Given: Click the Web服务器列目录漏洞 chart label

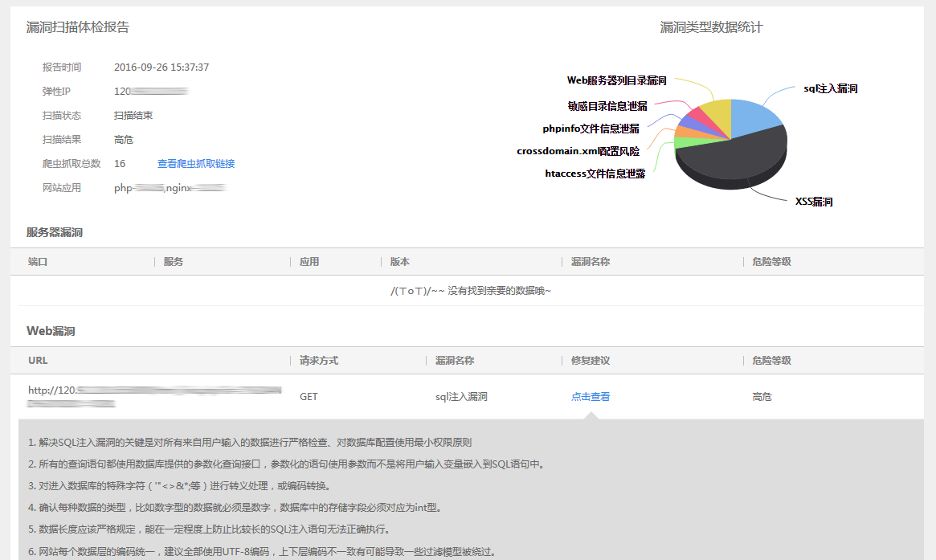Looking at the screenshot, I should pyautogui.click(x=616, y=80).
